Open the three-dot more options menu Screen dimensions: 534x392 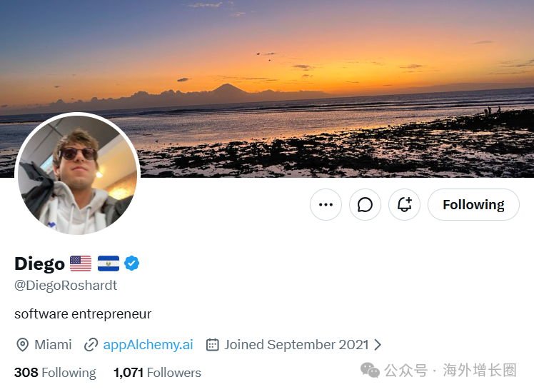(326, 205)
